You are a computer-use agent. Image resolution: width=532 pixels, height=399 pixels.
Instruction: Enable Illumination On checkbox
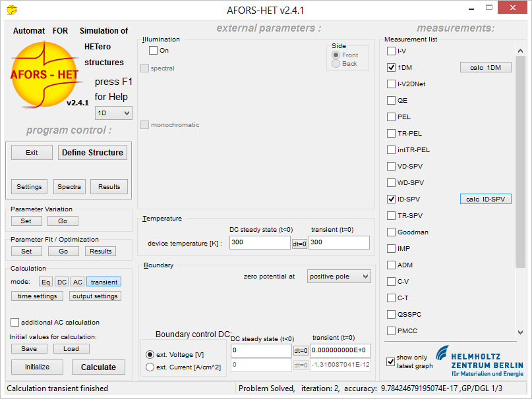click(154, 51)
